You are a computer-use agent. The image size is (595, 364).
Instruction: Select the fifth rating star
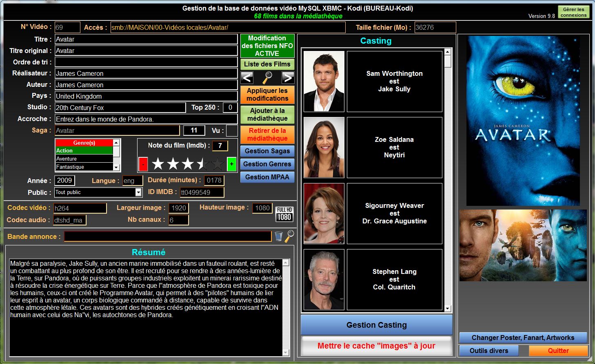(218, 164)
